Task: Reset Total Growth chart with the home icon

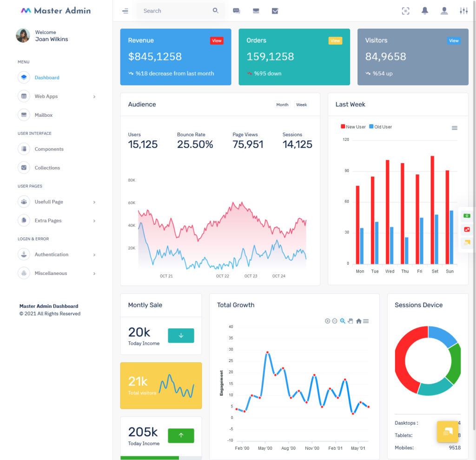Action: (358, 321)
